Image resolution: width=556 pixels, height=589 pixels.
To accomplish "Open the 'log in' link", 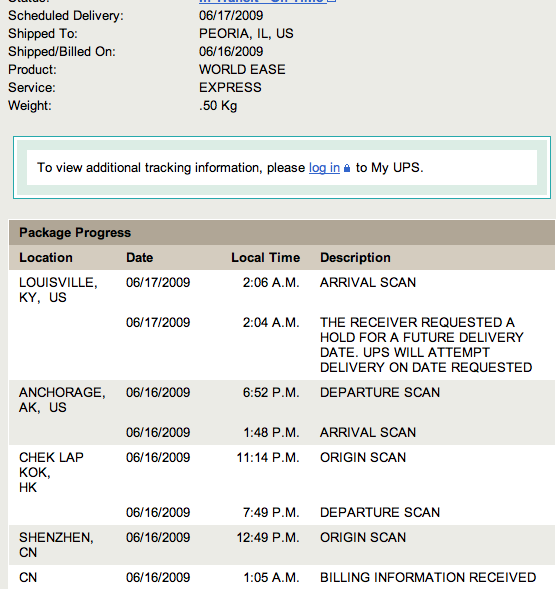I will point(324,168).
